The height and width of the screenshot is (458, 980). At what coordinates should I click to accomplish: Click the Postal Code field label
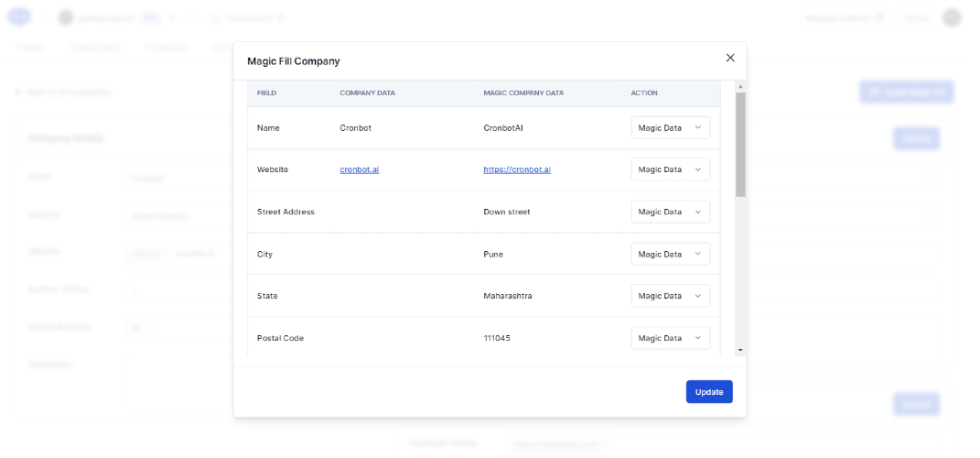pos(280,338)
